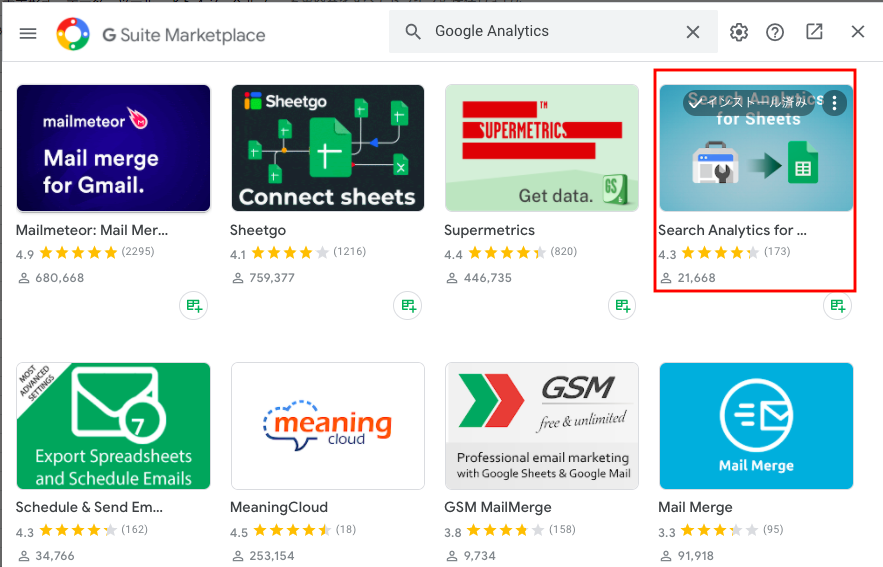Viewport: 883px width, 567px height.
Task: Open the Sheetgo title link
Action: [258, 230]
